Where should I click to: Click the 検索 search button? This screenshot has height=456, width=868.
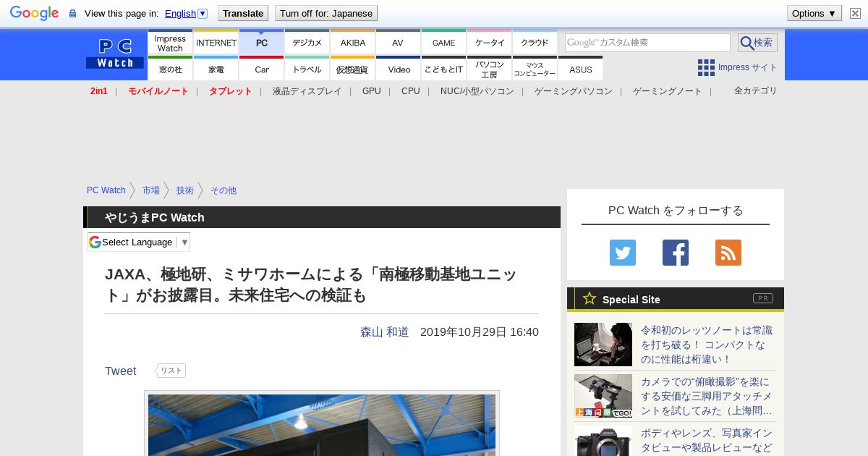coord(757,43)
